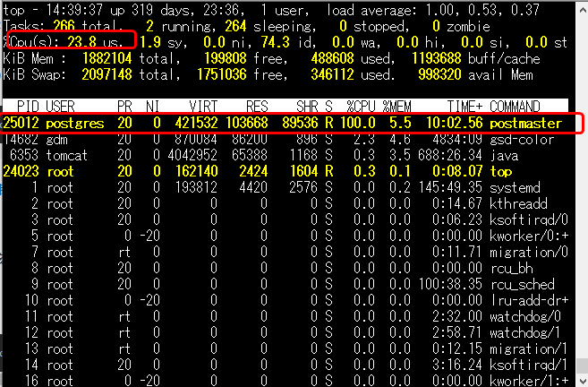Image resolution: width=588 pixels, height=387 pixels.
Task: Click the ksoftirqd/0 command
Action: [529, 220]
